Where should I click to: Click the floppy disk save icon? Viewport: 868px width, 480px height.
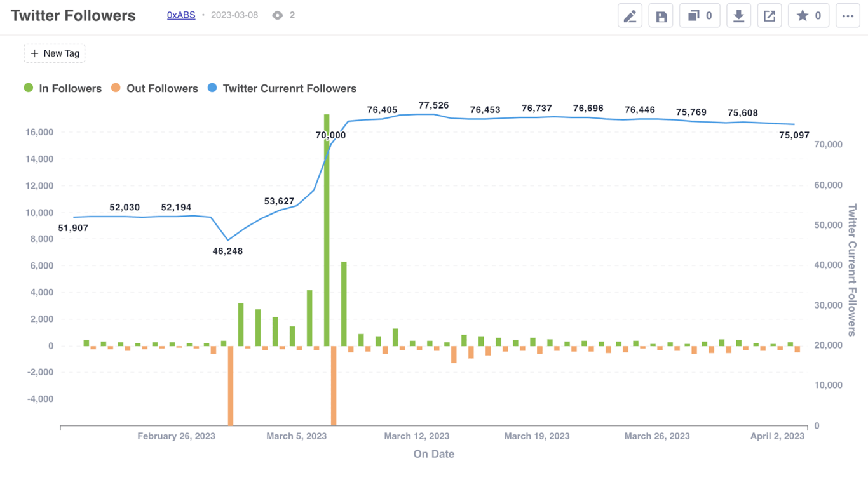click(661, 16)
